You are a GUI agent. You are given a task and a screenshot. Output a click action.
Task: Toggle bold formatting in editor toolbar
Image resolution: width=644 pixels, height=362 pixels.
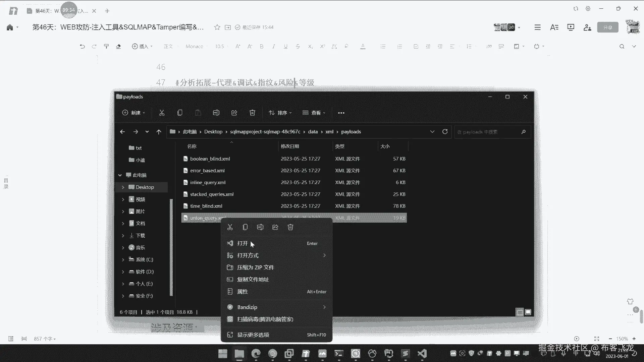point(262,46)
